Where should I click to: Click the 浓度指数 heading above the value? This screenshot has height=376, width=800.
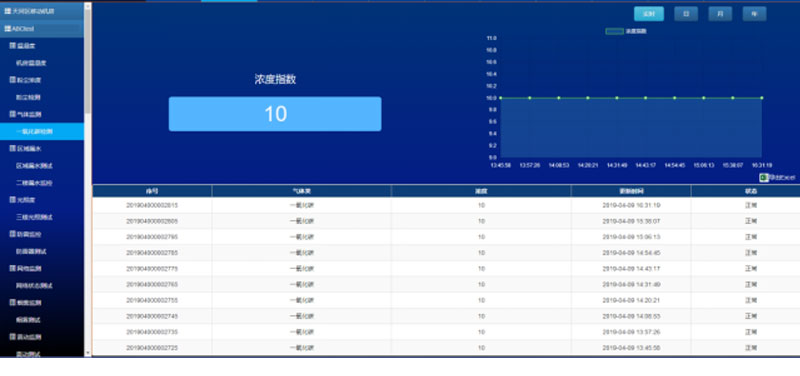click(x=275, y=79)
